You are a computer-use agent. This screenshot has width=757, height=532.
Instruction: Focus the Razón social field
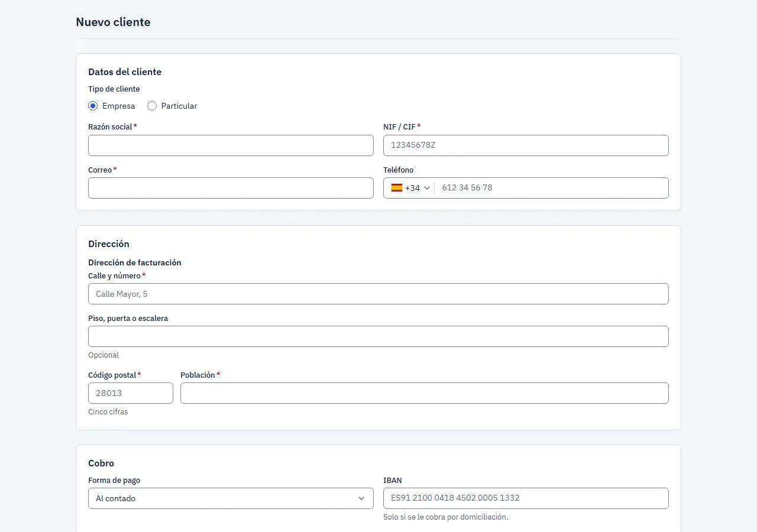click(231, 145)
